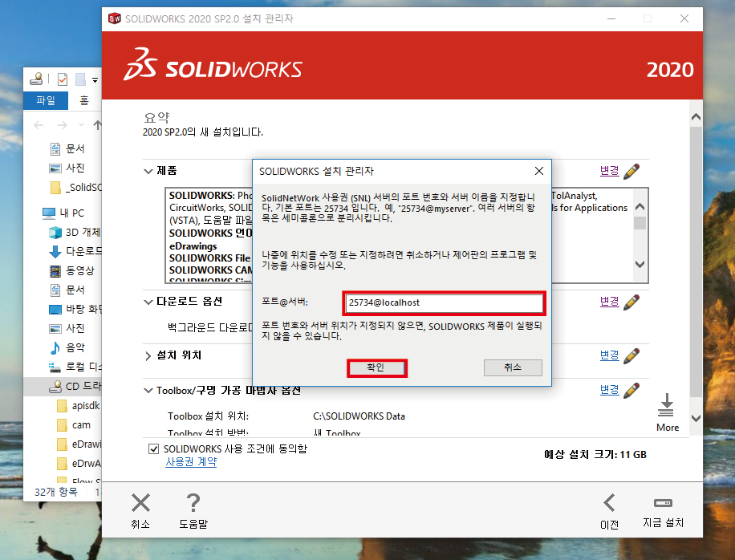The image size is (735, 560).
Task: Select 3D 개체 in Explorer tree
Action: click(75, 233)
